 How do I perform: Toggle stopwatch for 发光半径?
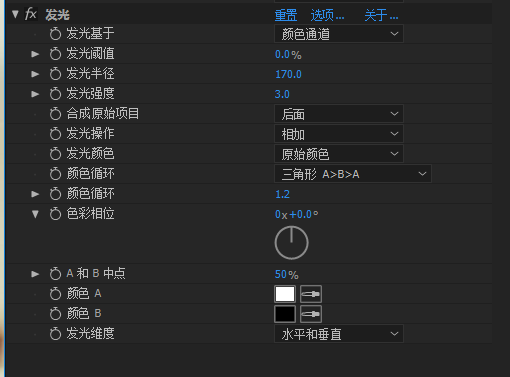[x=55, y=74]
